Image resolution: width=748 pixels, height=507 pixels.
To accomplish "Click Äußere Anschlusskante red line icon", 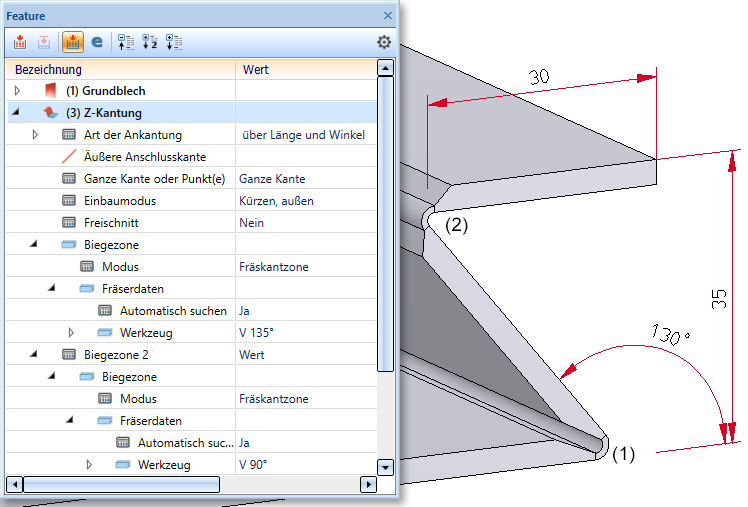I will 69,156.
